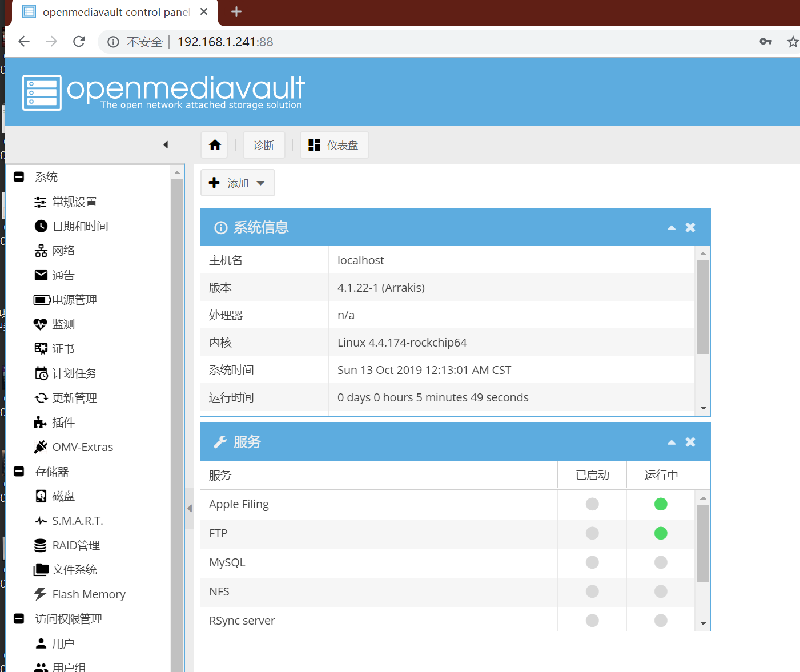
Task: Go forward in browser history
Action: [51, 42]
